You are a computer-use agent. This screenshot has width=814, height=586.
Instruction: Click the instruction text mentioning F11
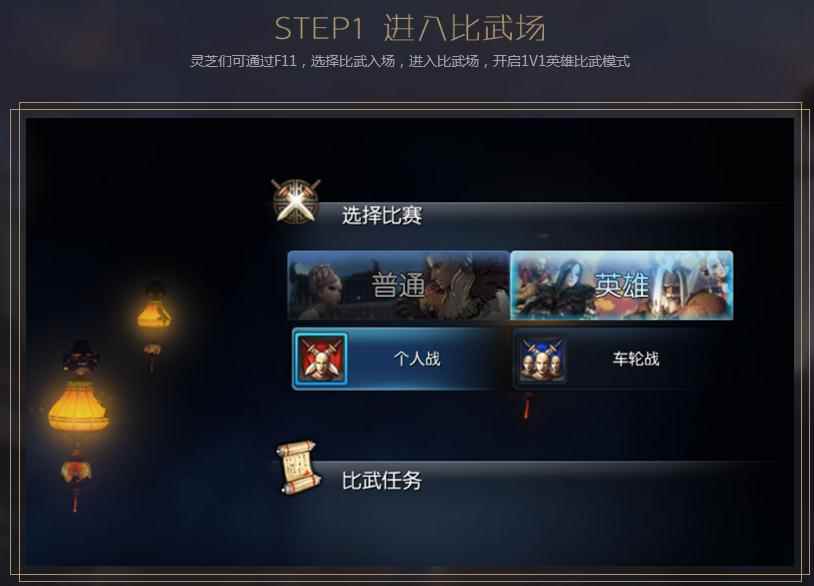(x=410, y=61)
